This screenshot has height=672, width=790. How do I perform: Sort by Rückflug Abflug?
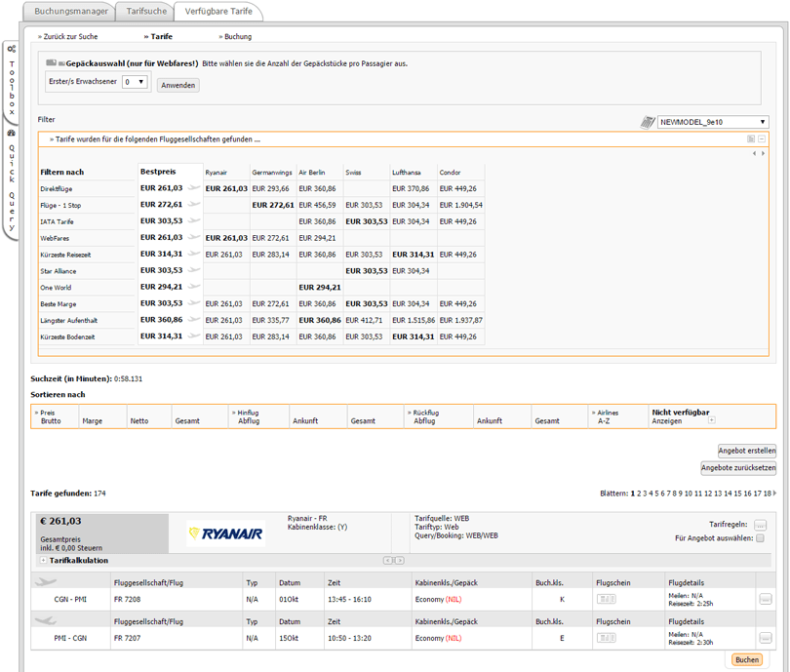click(x=424, y=421)
